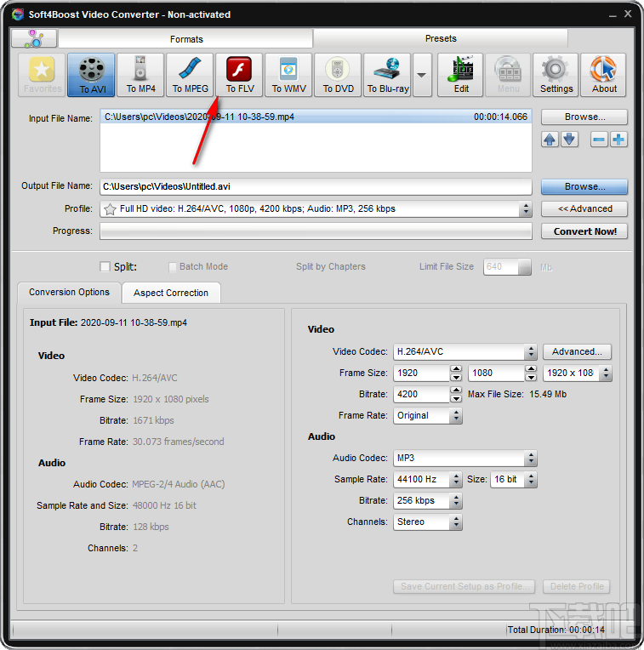The height and width of the screenshot is (650, 644).
Task: Open the Aspect Correction tab
Action: pos(171,293)
